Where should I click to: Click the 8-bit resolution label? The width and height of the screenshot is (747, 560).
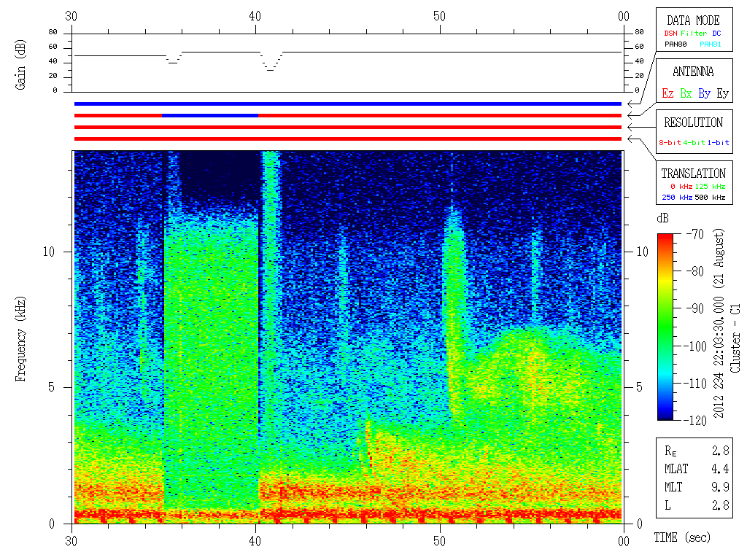click(670, 142)
